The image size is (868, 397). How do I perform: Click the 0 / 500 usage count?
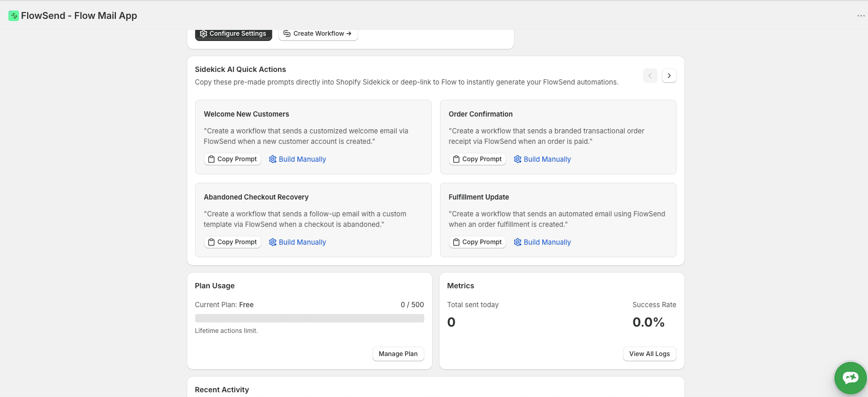pyautogui.click(x=412, y=305)
